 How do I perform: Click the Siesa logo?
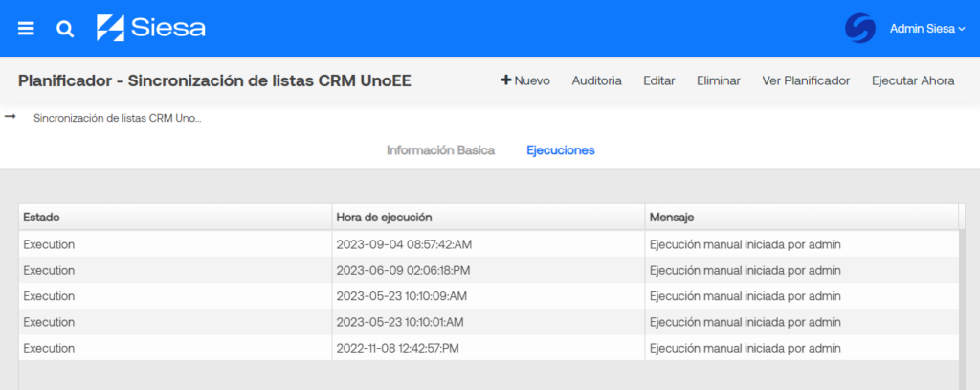[151, 28]
